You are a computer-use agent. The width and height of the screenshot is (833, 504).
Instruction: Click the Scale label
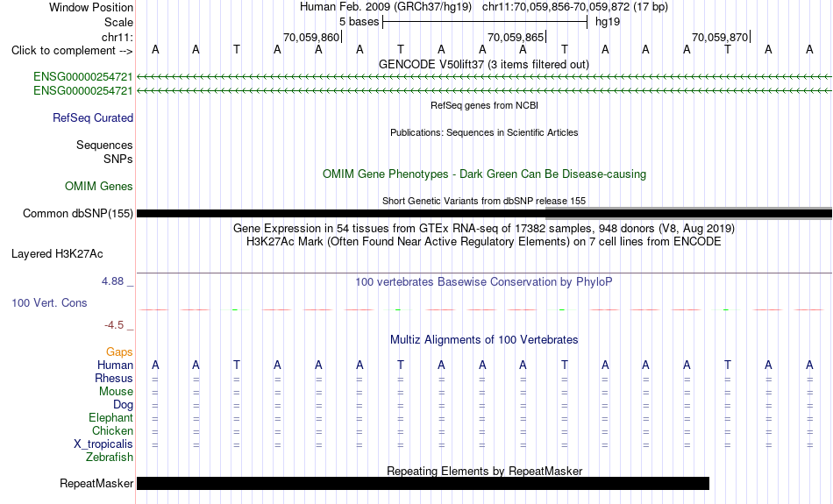[x=118, y=22]
